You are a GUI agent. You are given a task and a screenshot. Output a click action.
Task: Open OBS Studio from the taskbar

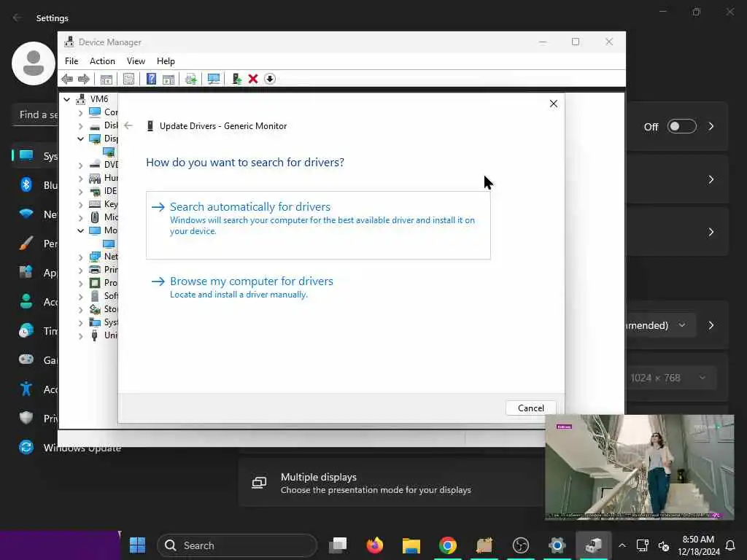tap(520, 545)
